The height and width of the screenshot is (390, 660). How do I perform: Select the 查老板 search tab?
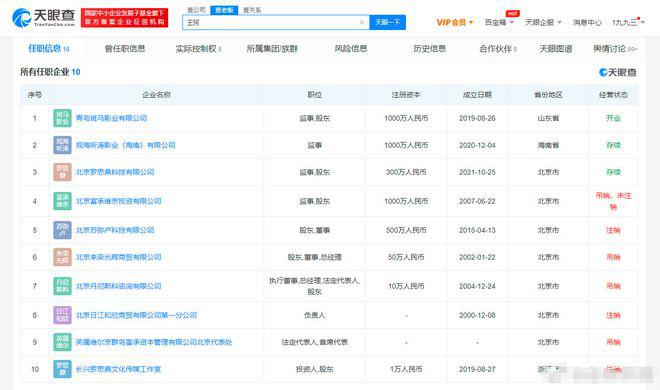224,10
